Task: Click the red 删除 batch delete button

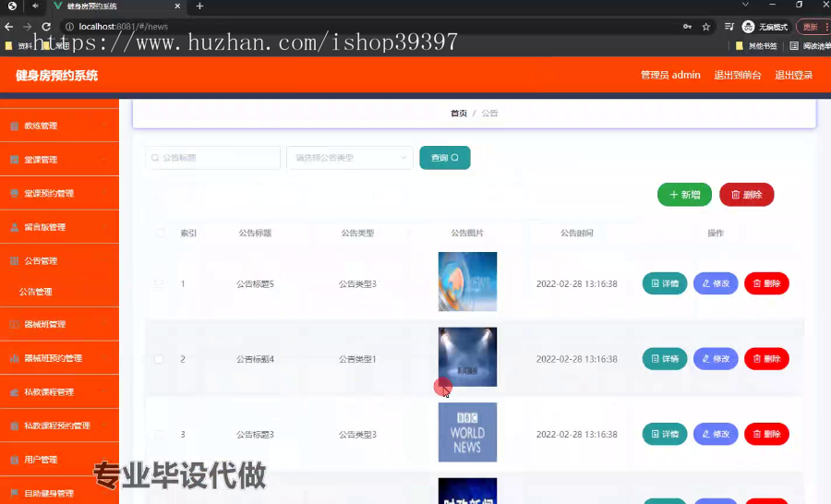Action: click(x=747, y=195)
